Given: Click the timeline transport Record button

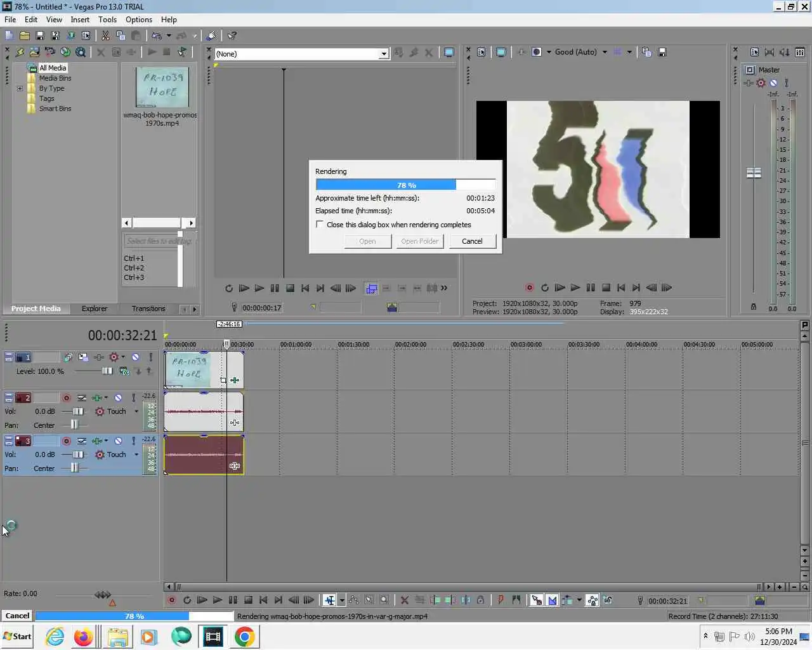Looking at the screenshot, I should click(x=171, y=600).
